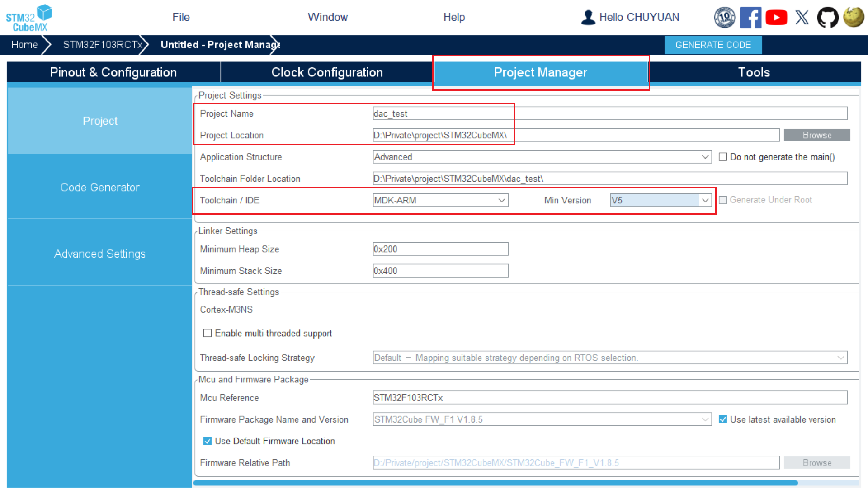The image size is (868, 494).
Task: Open the GitHub icon link
Action: (827, 18)
